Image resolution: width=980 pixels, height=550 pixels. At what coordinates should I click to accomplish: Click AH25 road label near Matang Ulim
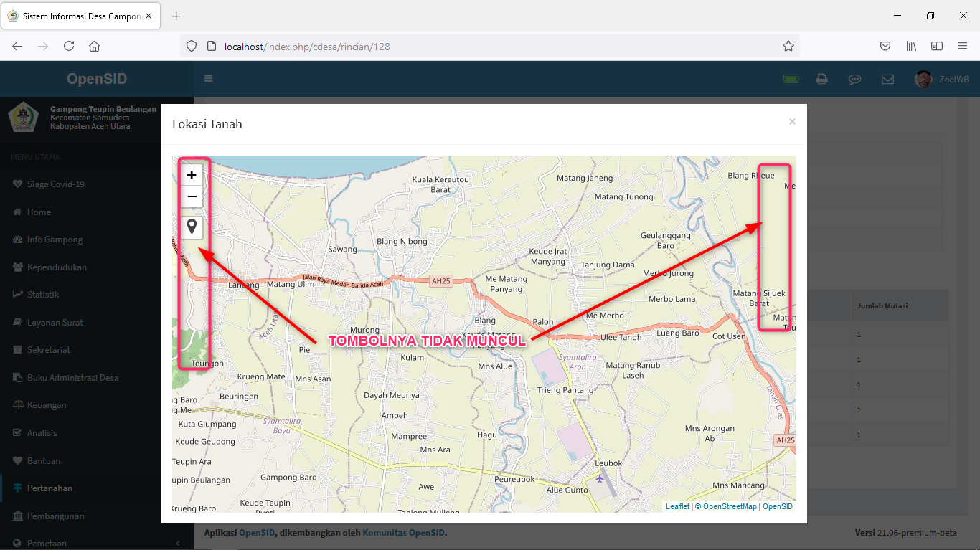[x=440, y=281]
